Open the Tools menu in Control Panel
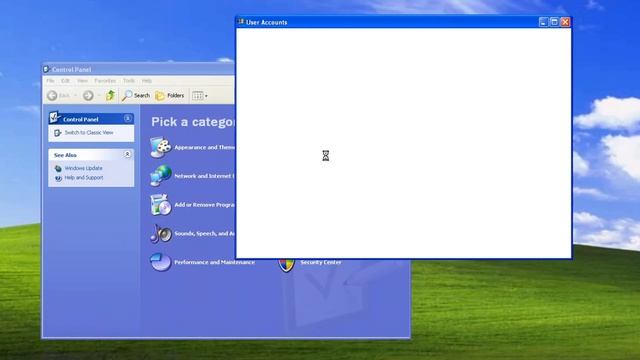 point(129,81)
